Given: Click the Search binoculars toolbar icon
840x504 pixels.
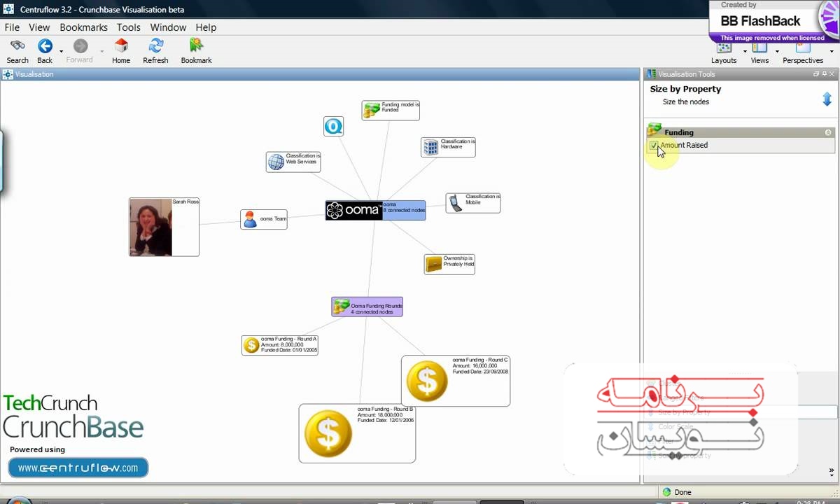Looking at the screenshot, I should (17, 46).
